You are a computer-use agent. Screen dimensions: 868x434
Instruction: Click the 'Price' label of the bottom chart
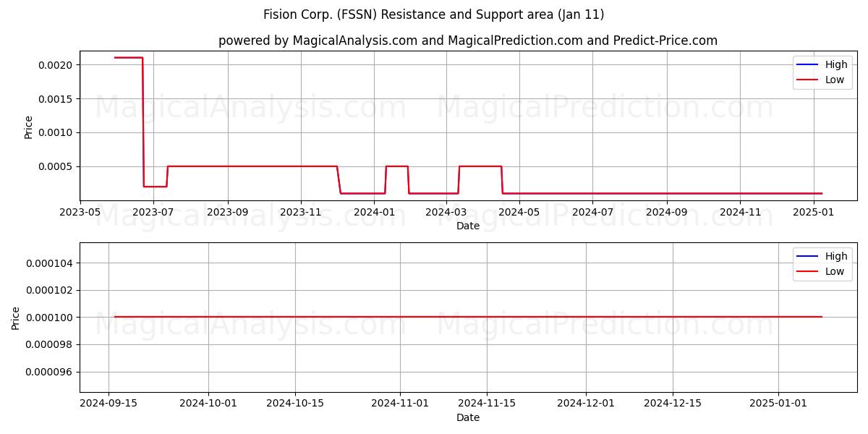[x=17, y=318]
